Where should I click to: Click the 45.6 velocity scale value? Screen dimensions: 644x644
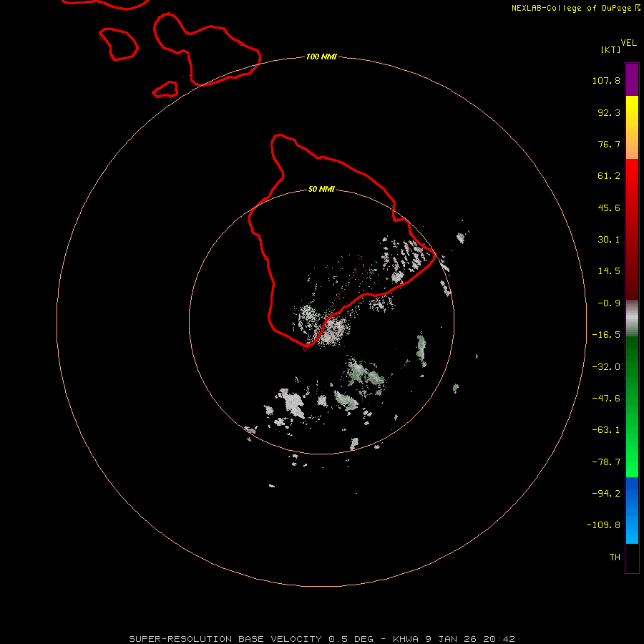tap(609, 208)
